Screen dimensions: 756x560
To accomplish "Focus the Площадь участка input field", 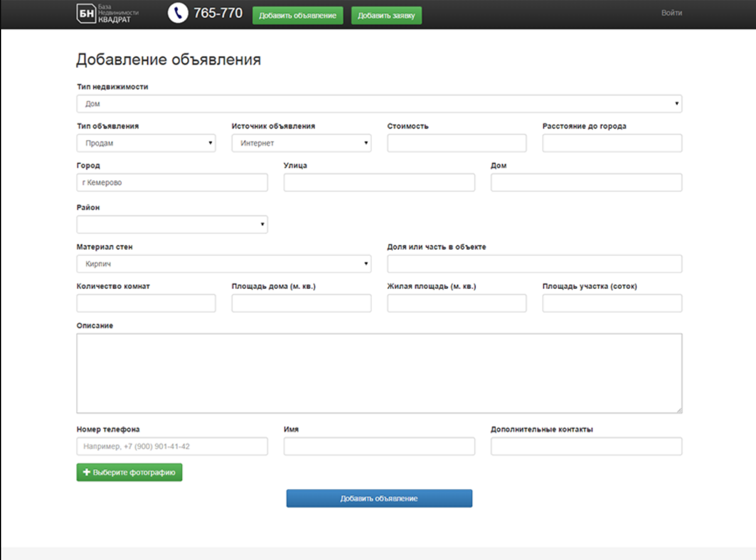I will [x=612, y=303].
